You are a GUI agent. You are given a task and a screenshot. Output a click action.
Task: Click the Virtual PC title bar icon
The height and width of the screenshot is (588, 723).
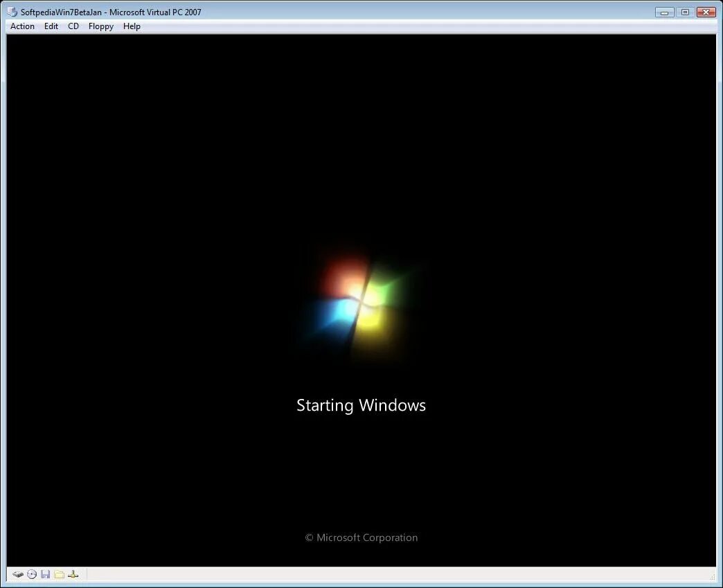(12, 12)
